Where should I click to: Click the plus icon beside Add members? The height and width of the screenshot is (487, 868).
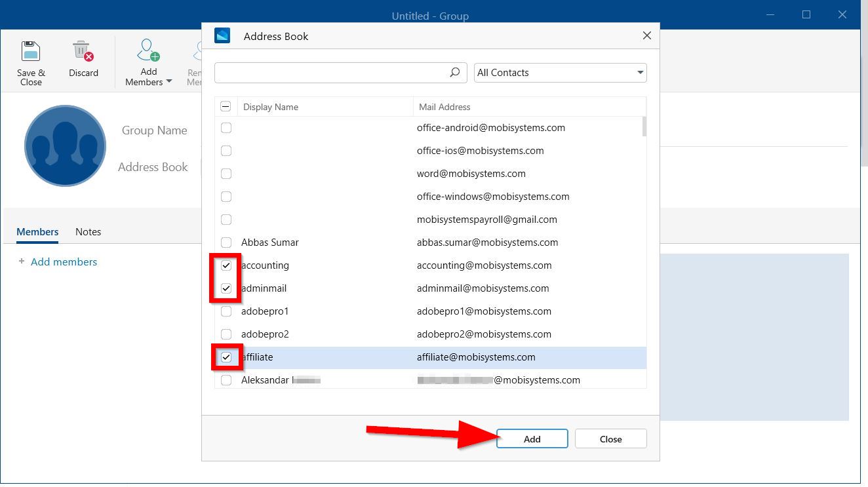(x=22, y=261)
